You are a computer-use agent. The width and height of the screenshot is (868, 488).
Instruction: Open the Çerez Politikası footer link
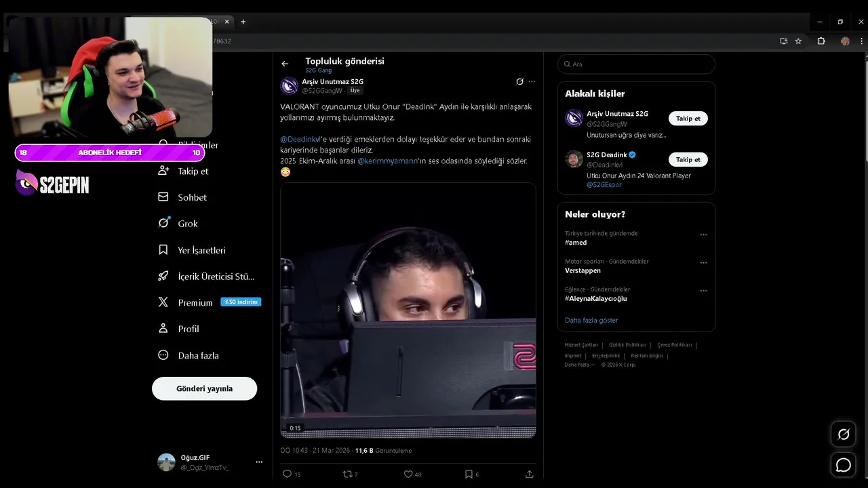coord(674,345)
